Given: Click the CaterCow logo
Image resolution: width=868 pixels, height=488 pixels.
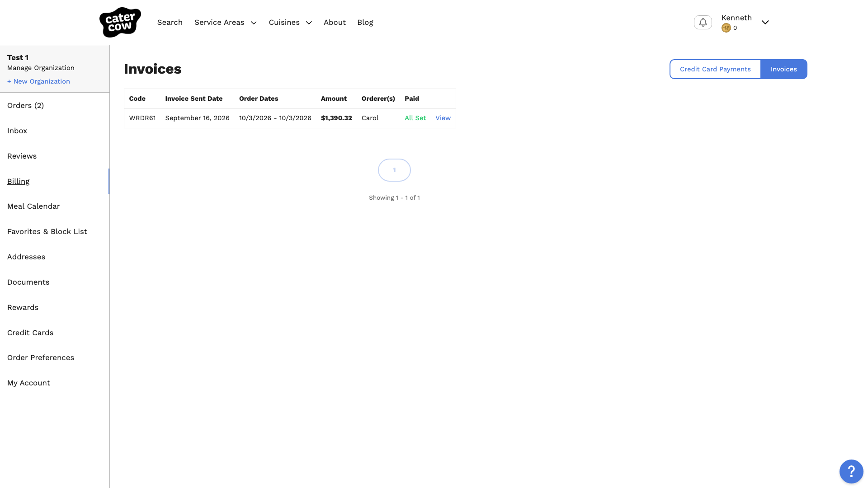Looking at the screenshot, I should pyautogui.click(x=120, y=22).
